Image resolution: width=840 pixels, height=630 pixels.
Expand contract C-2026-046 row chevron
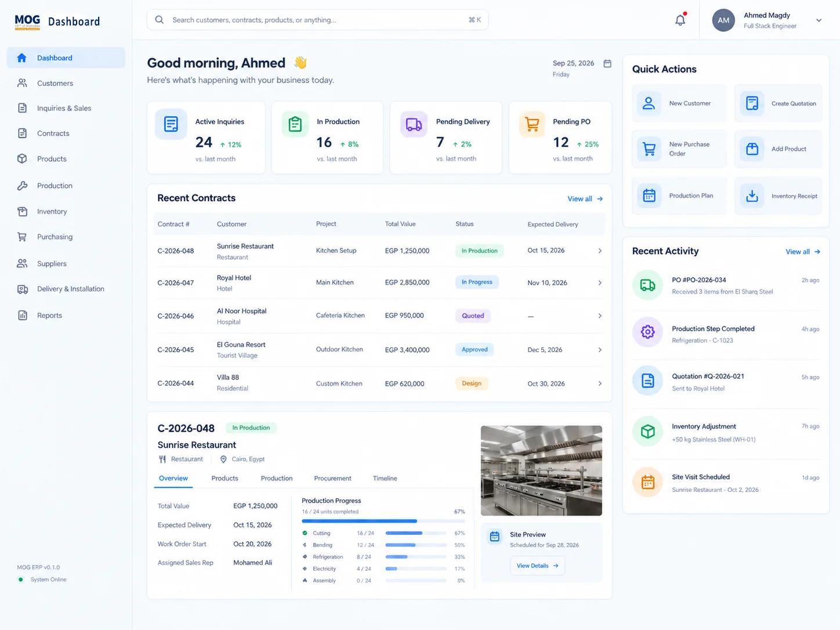point(600,316)
